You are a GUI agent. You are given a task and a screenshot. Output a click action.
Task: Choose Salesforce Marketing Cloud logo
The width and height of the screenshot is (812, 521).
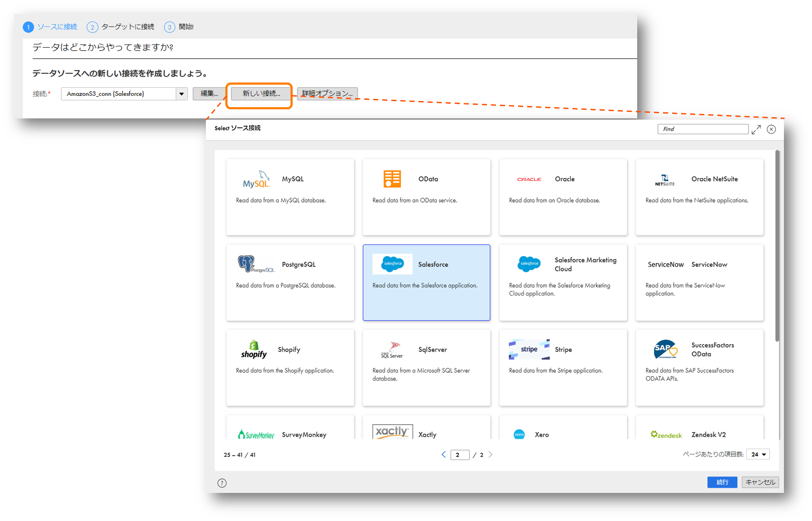pos(529,264)
